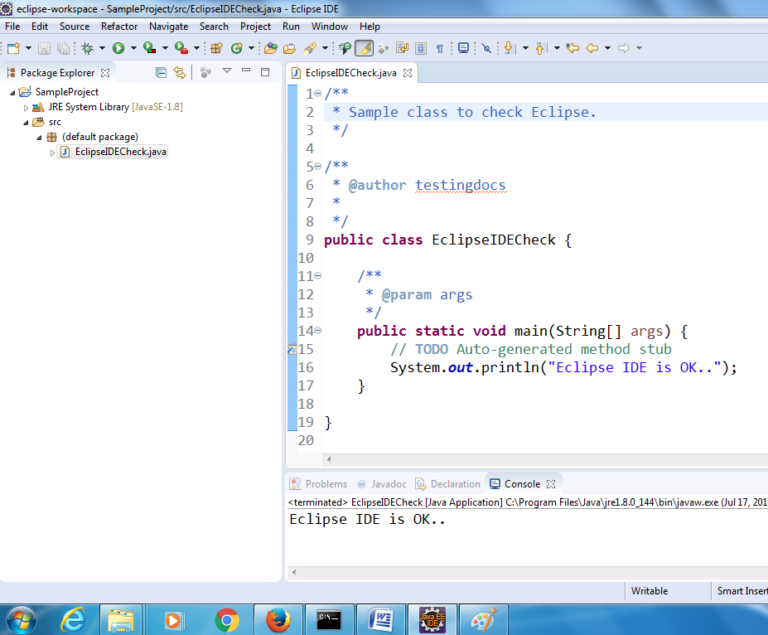Click Collapse All in Package Explorer
768x635 pixels.
(x=161, y=72)
